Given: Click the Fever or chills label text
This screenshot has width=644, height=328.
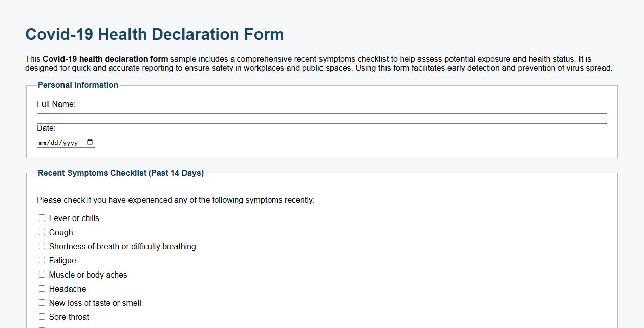Looking at the screenshot, I should pyautogui.click(x=74, y=218).
